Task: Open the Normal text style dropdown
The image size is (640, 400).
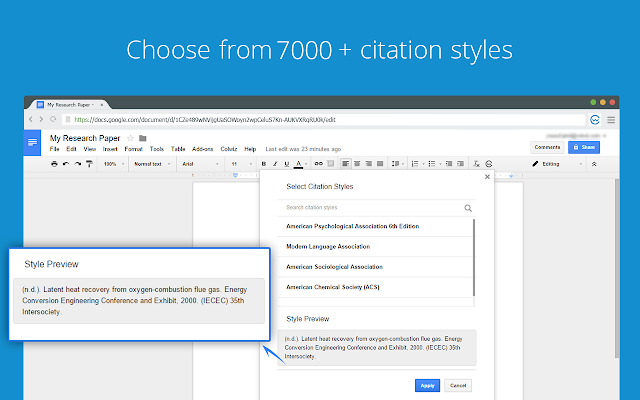Action: (152, 164)
